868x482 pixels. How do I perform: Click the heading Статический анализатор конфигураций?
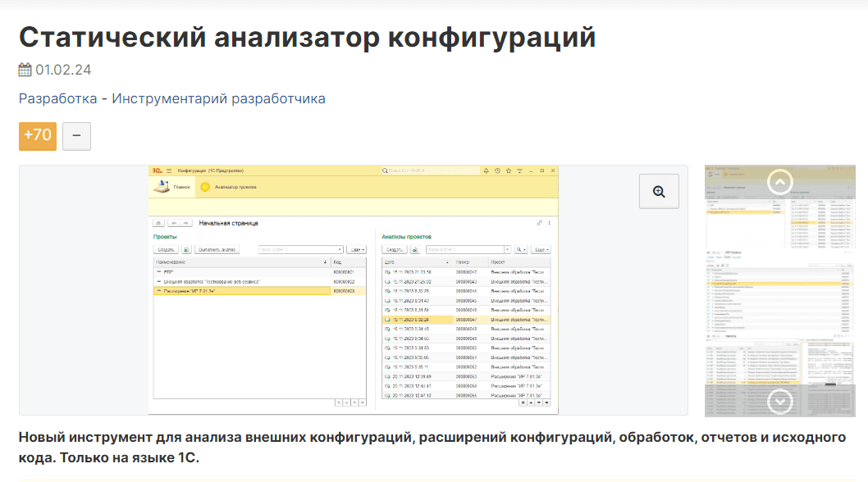pos(307,38)
